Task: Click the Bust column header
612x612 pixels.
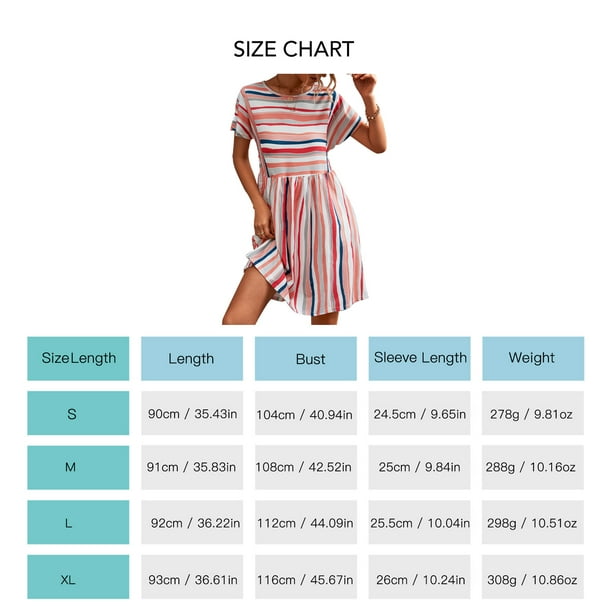Action: tap(310, 359)
